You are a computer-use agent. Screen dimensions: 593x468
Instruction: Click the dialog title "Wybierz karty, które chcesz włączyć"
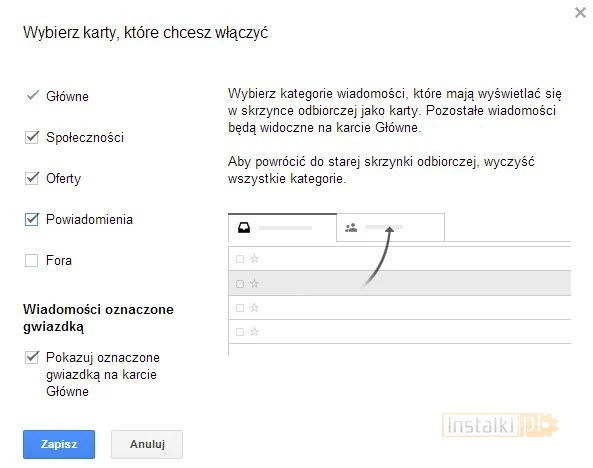tap(146, 33)
